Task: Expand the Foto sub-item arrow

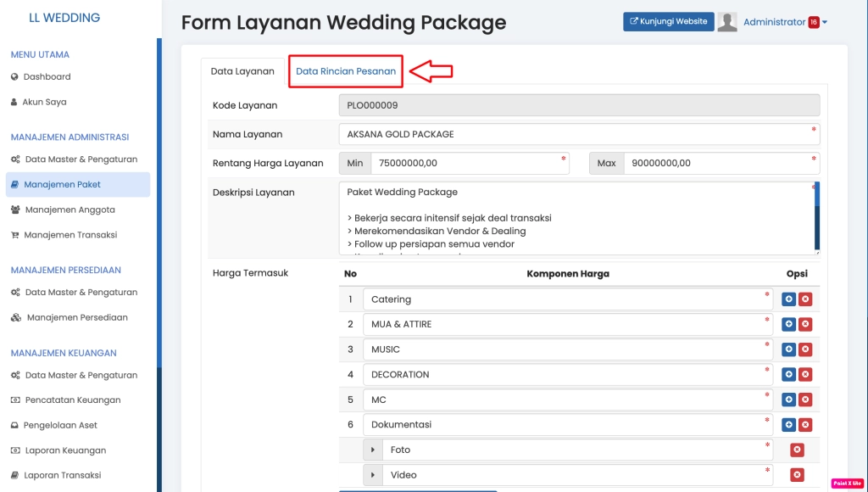Action: [x=373, y=450]
